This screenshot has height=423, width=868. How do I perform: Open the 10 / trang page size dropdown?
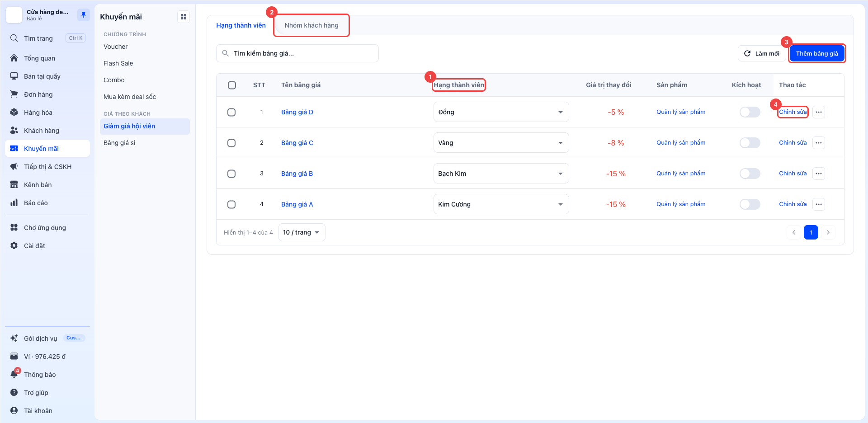[x=302, y=232]
